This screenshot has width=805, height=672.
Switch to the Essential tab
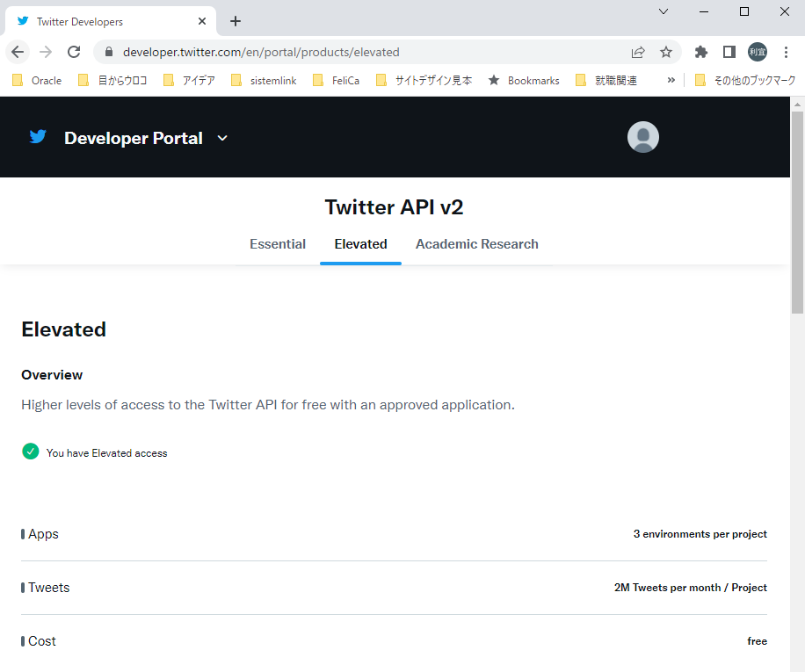coord(278,243)
